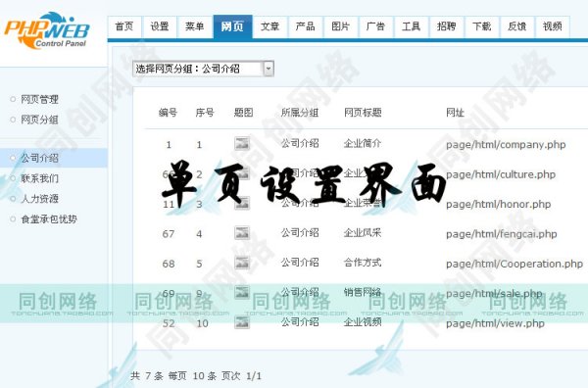Click the 企业风采 page title

point(363,233)
